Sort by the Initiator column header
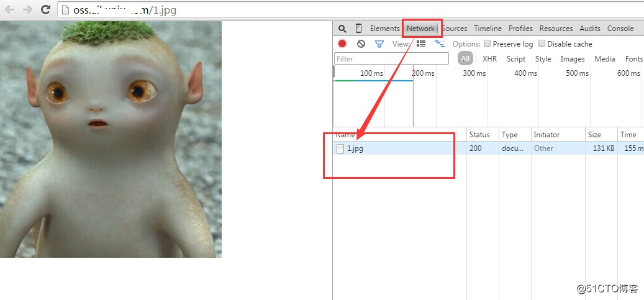The width and height of the screenshot is (644, 300). [558, 134]
